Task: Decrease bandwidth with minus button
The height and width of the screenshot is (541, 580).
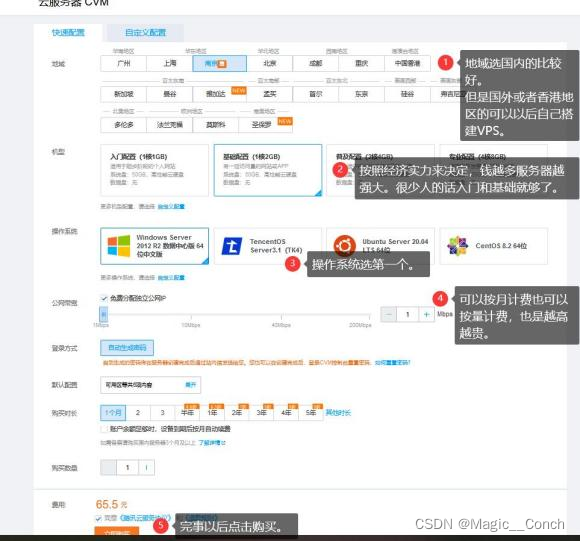Action: [x=388, y=314]
